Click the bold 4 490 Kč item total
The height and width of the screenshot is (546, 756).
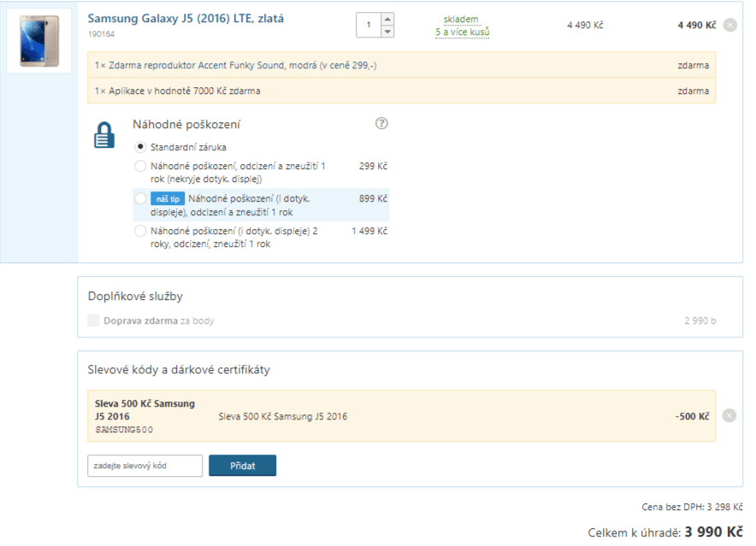pos(697,25)
